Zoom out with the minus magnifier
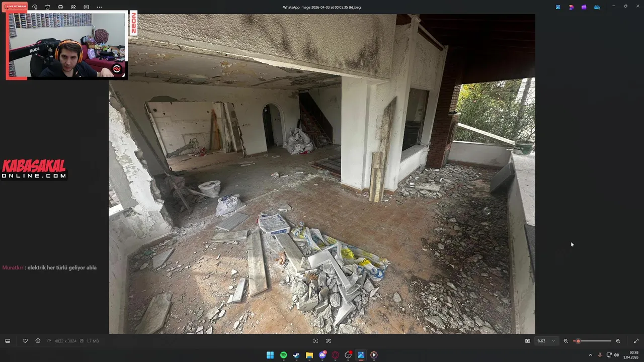The height and width of the screenshot is (362, 644). click(x=566, y=341)
